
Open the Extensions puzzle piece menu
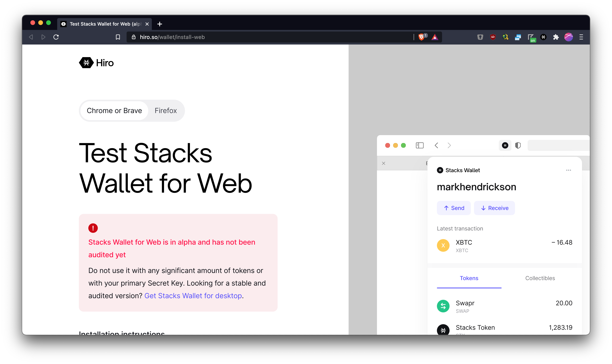click(x=556, y=37)
